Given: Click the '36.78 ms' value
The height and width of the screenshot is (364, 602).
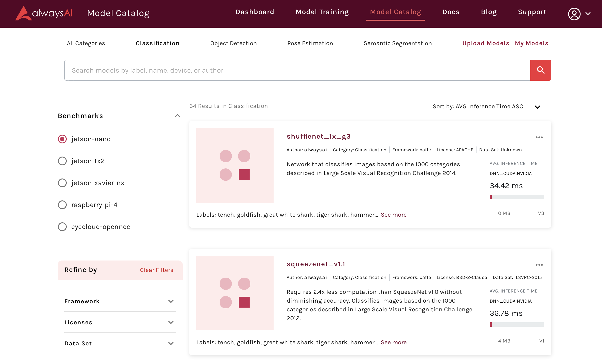Looking at the screenshot, I should click(x=506, y=313).
